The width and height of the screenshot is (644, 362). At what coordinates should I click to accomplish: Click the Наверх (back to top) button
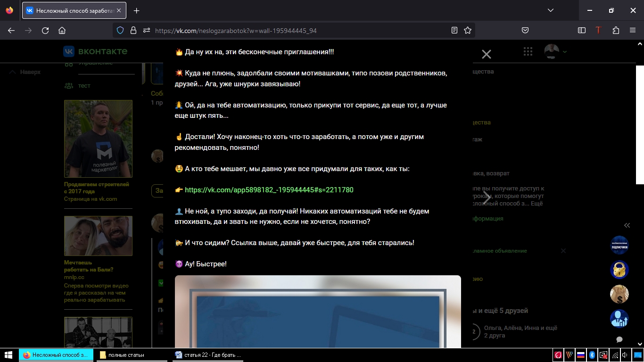(x=25, y=72)
